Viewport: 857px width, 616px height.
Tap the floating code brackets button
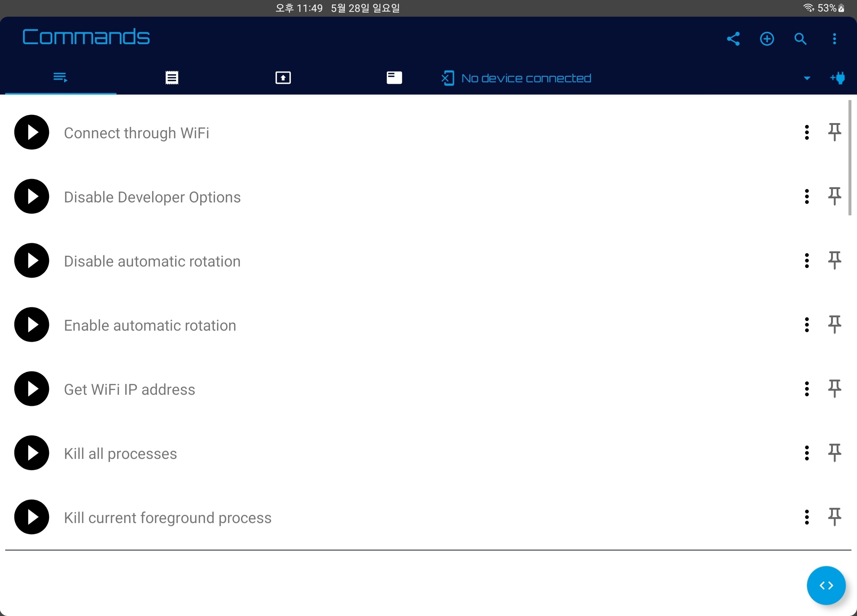tap(825, 585)
